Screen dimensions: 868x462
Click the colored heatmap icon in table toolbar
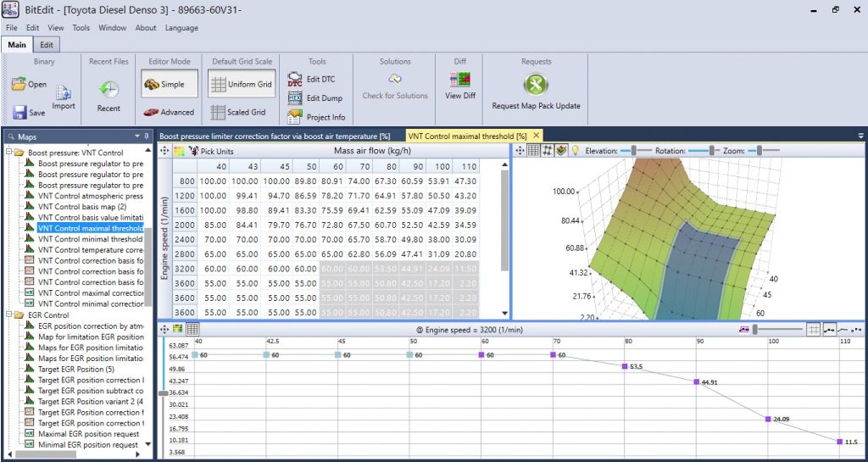[x=180, y=151]
